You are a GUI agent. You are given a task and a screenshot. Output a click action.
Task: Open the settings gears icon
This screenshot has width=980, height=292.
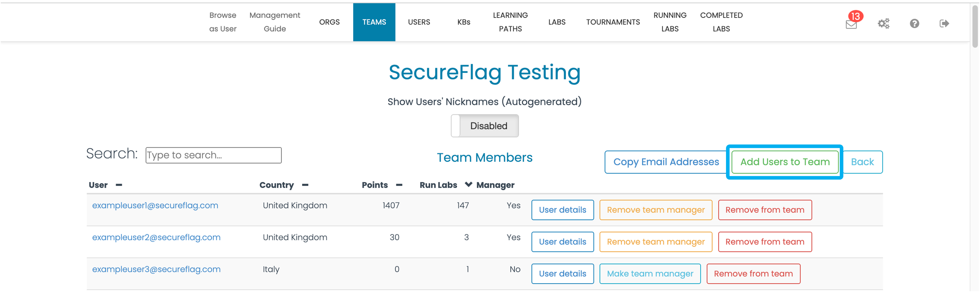[883, 24]
